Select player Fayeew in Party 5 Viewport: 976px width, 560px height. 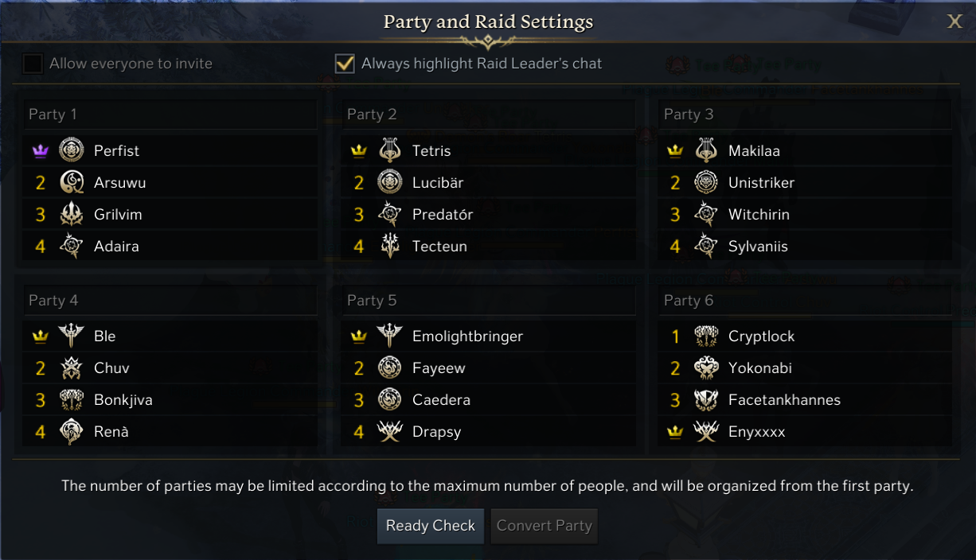[439, 368]
